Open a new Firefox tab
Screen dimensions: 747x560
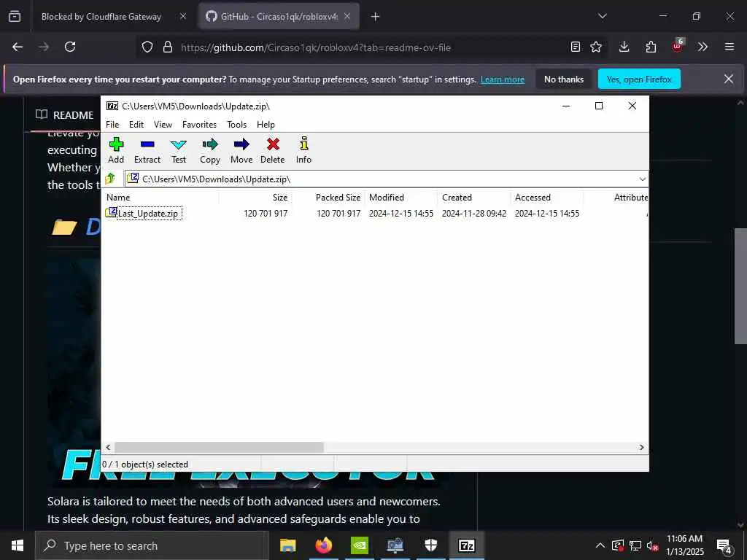pyautogui.click(x=376, y=17)
